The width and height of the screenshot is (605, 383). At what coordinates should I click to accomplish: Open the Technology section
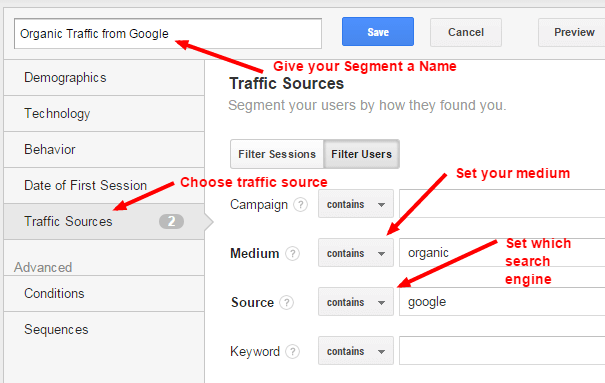[x=104, y=114]
